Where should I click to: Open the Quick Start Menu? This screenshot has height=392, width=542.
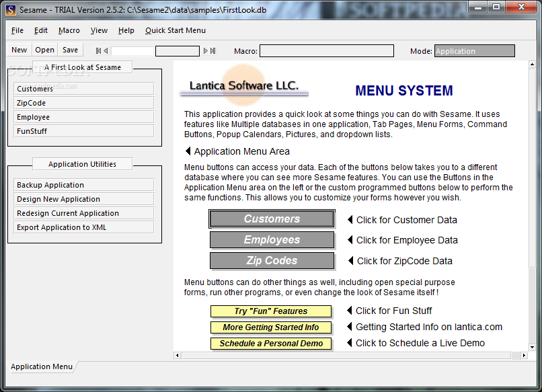176,30
